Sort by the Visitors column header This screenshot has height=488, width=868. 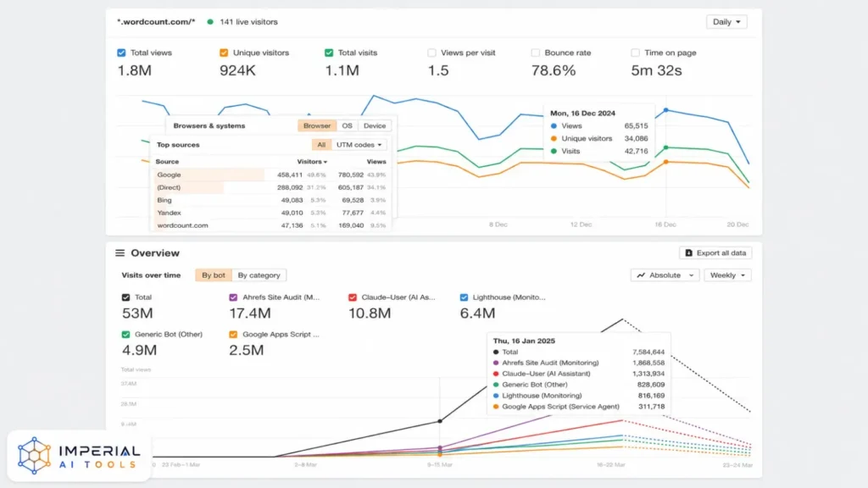pyautogui.click(x=312, y=162)
